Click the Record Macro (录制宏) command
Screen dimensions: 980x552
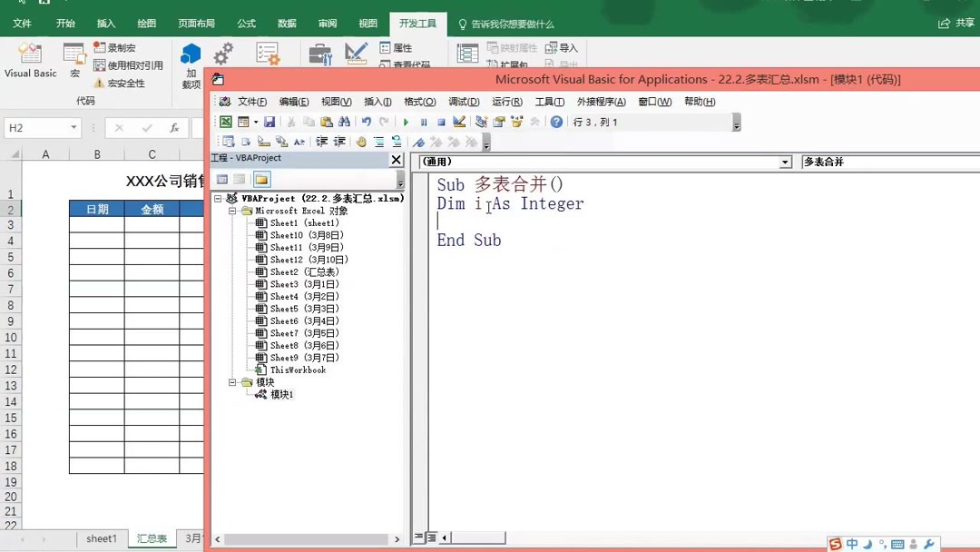coord(115,47)
